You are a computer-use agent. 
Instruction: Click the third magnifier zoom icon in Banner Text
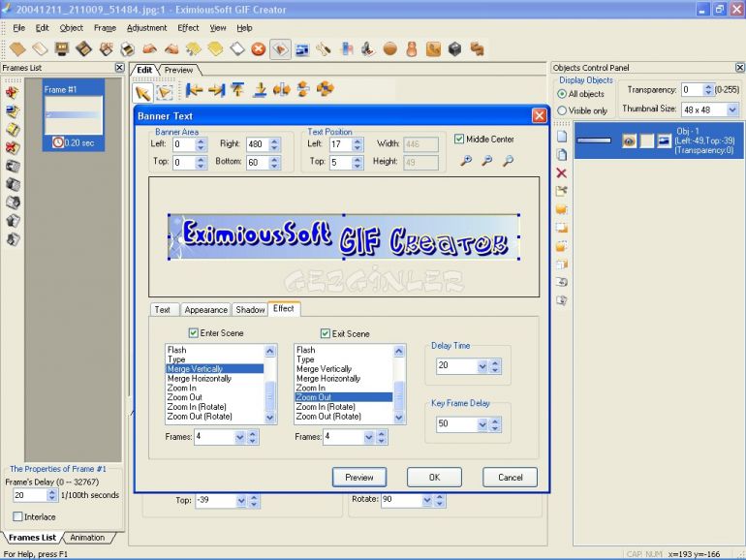508,161
